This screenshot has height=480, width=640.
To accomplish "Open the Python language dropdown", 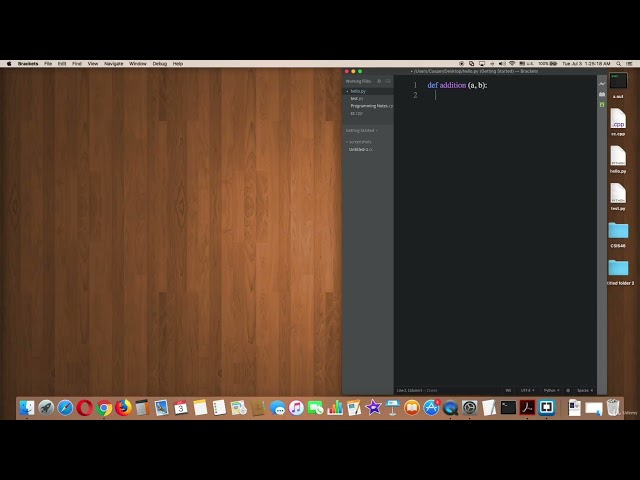I will click(551, 390).
